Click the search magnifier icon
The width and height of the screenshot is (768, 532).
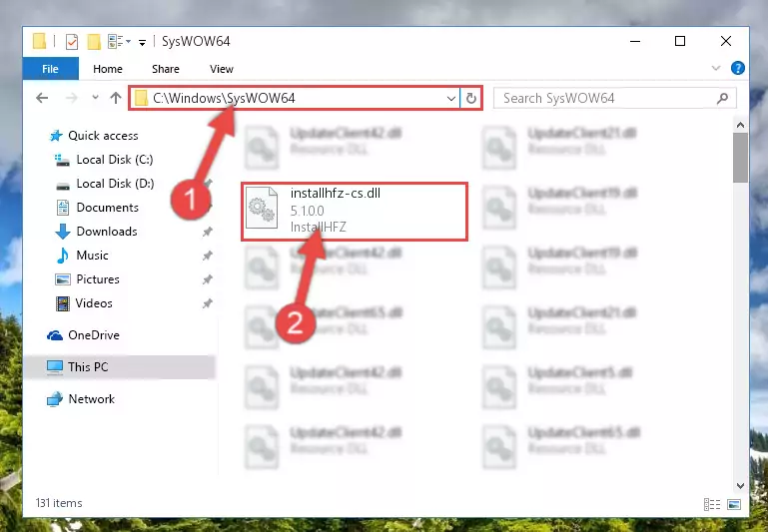(x=722, y=99)
